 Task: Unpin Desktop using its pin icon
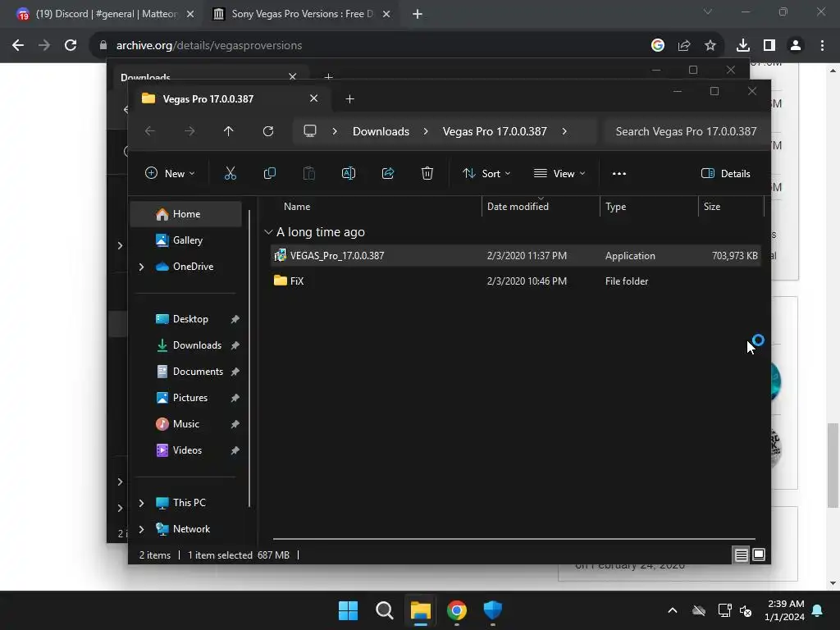(235, 319)
